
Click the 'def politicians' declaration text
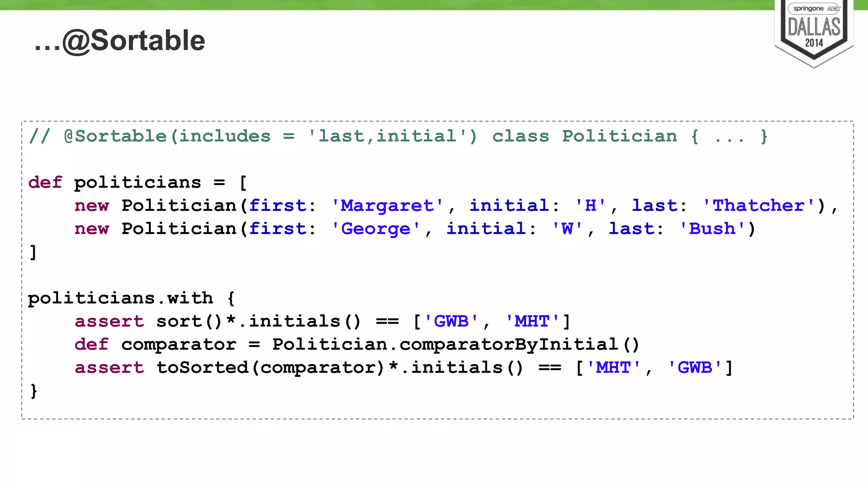click(x=114, y=183)
